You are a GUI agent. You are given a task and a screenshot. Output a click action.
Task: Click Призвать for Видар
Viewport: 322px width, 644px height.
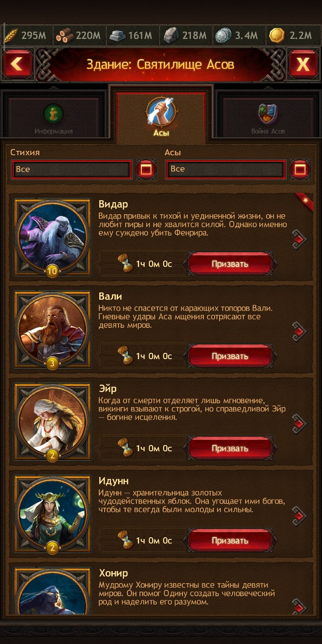pyautogui.click(x=230, y=264)
